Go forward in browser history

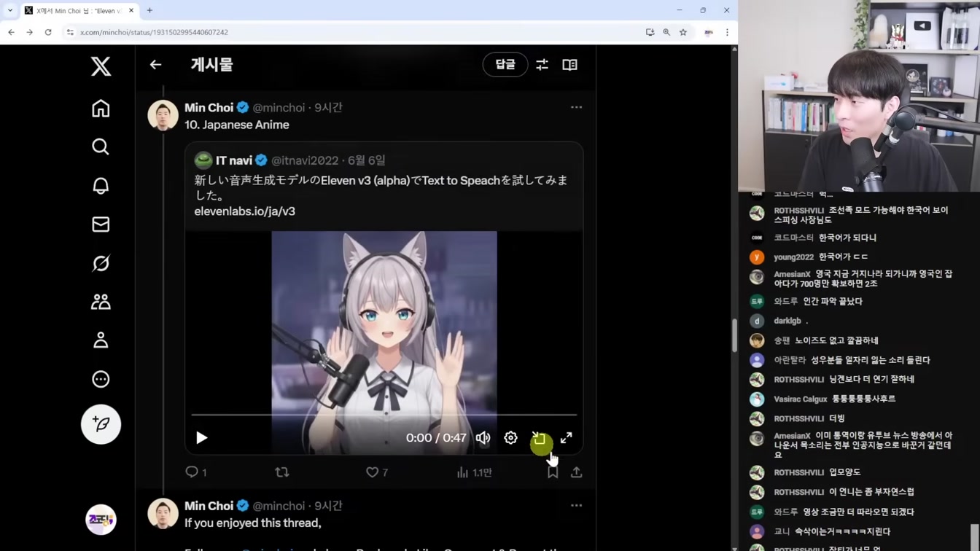29,32
